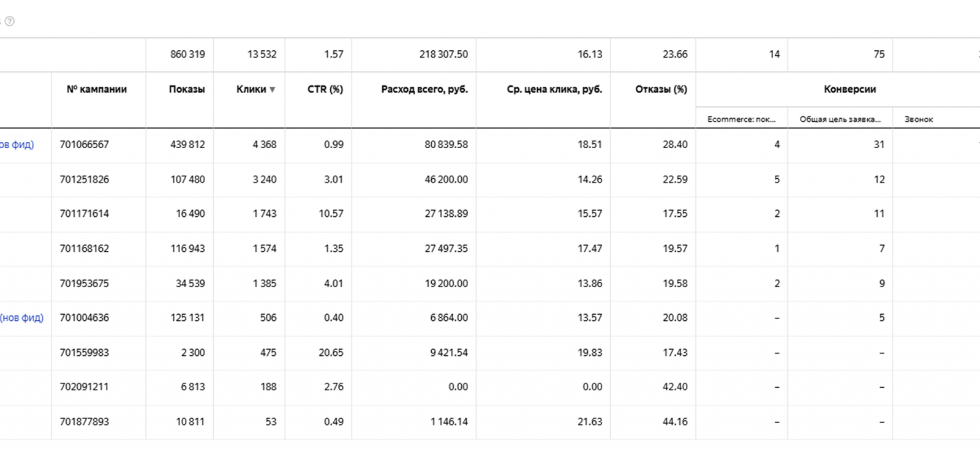Screen dimensions: 980x452
Task: Click the Общая цель заявка... sub-column header
Action: click(840, 119)
